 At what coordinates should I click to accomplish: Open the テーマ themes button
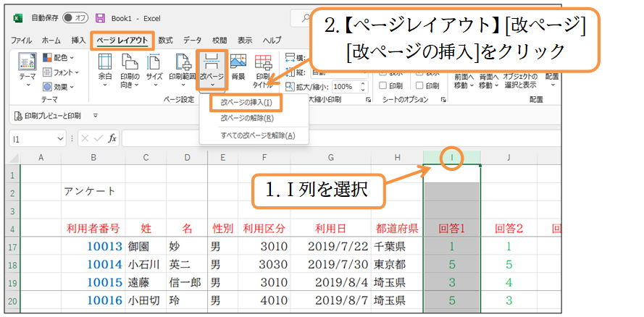28,70
